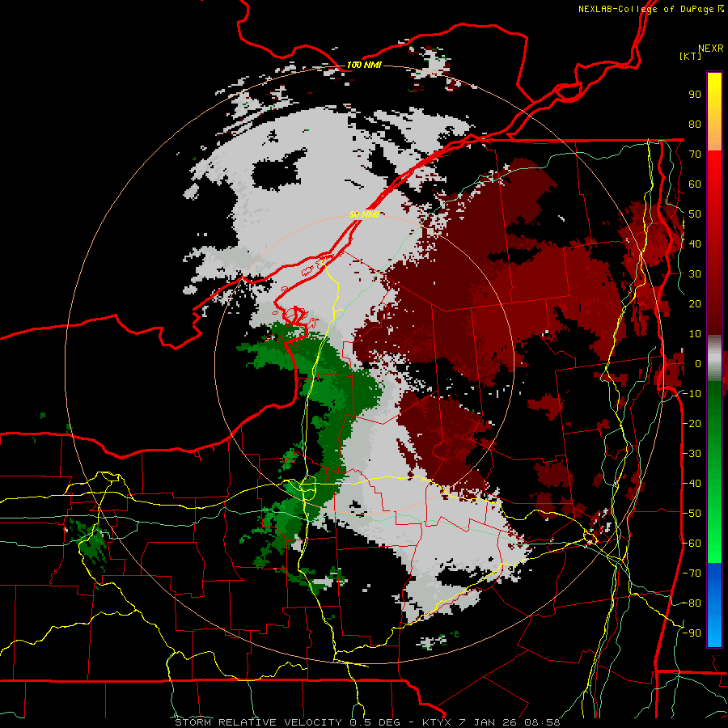The height and width of the screenshot is (728, 728).
Task: Click the 0 value on velocity scale
Action: tap(698, 364)
